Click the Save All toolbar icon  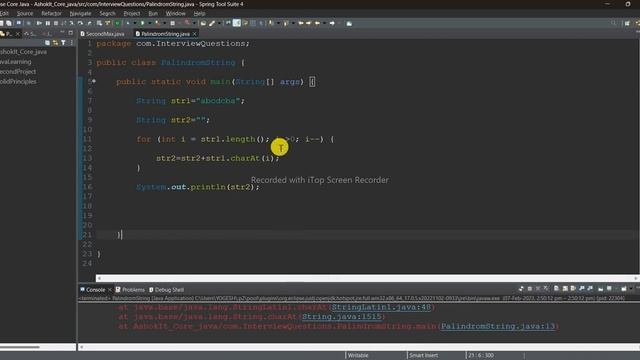[x=9, y=23]
